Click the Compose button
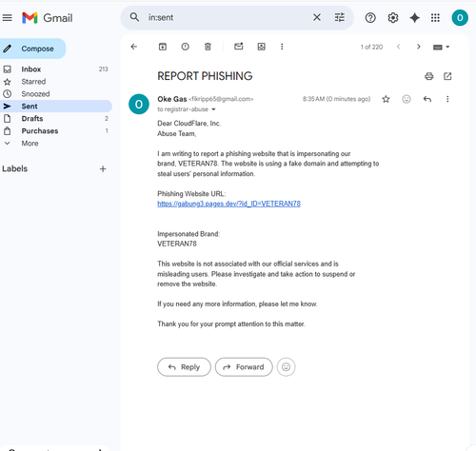The width and height of the screenshot is (476, 451). 32,49
